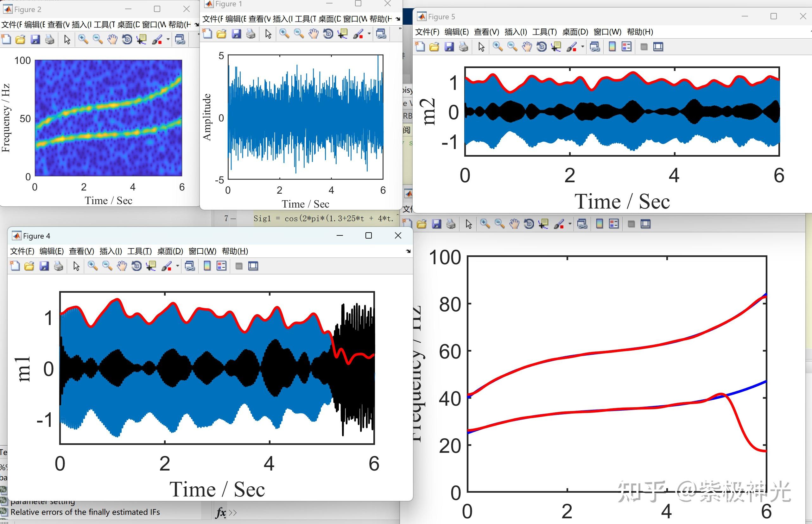The image size is (812, 524).
Task: Click Rotate 3D tool in Figure 4
Action: pos(136,266)
